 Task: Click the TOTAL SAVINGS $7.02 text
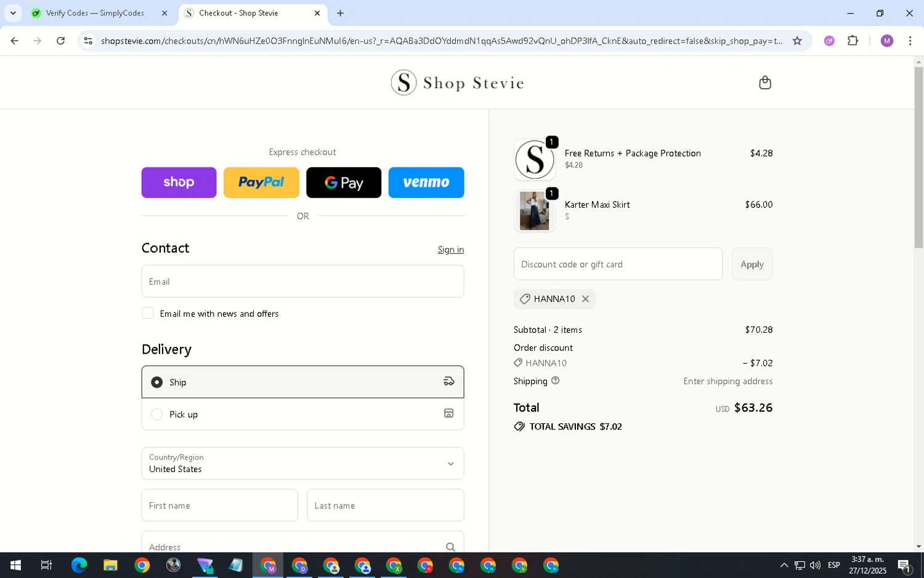tap(575, 426)
